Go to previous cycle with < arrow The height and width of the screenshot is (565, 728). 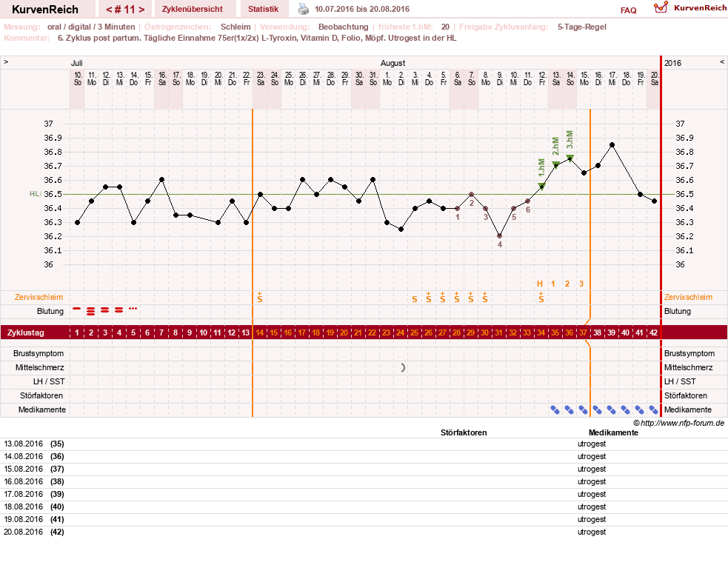pyautogui.click(x=109, y=10)
